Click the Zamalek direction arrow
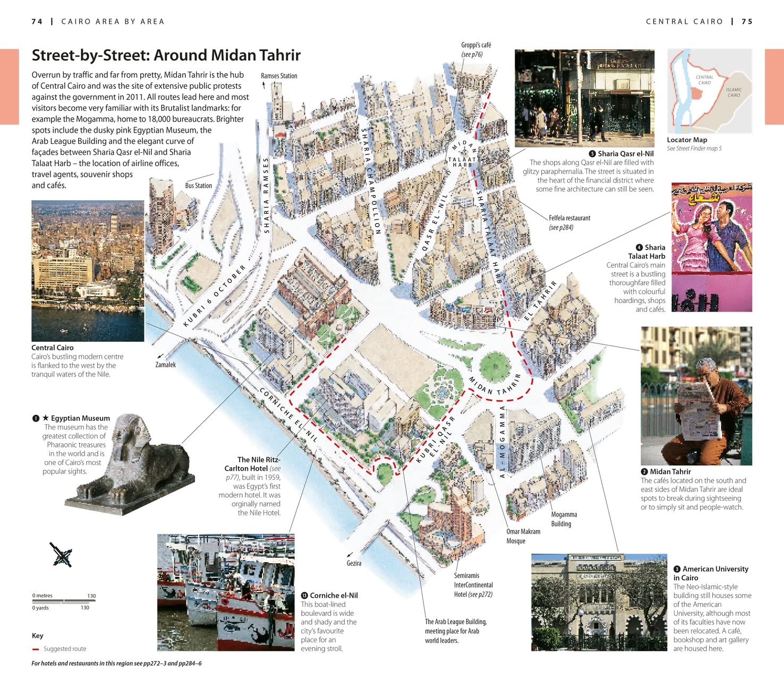 tap(160, 356)
